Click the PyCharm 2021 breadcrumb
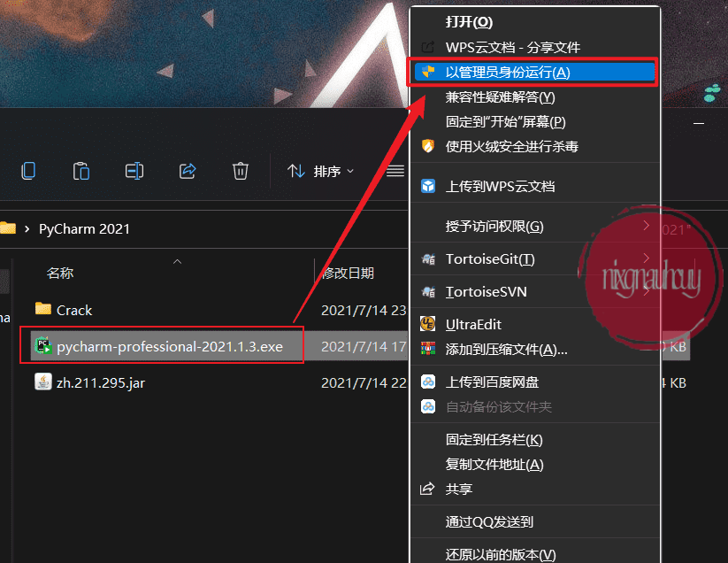This screenshot has width=728, height=563. (84, 228)
